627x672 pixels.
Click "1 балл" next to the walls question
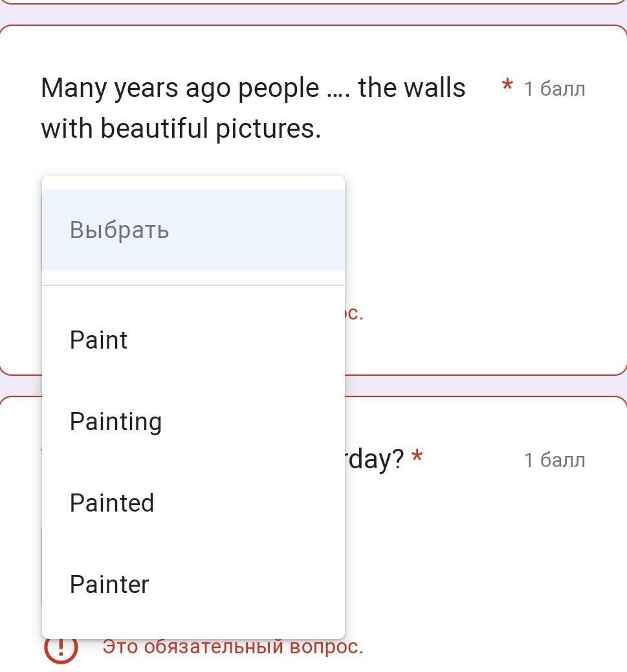point(555,89)
